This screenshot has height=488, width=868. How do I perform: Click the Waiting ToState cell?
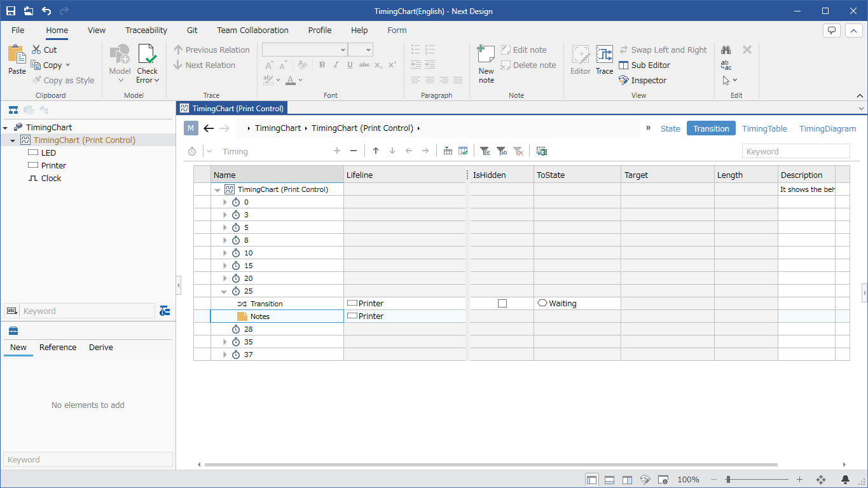coord(577,304)
